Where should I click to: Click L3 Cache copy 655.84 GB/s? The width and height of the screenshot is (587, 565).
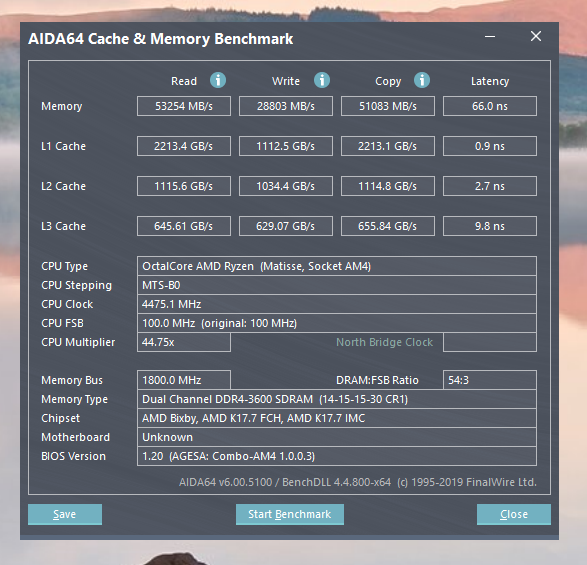pyautogui.click(x=388, y=226)
